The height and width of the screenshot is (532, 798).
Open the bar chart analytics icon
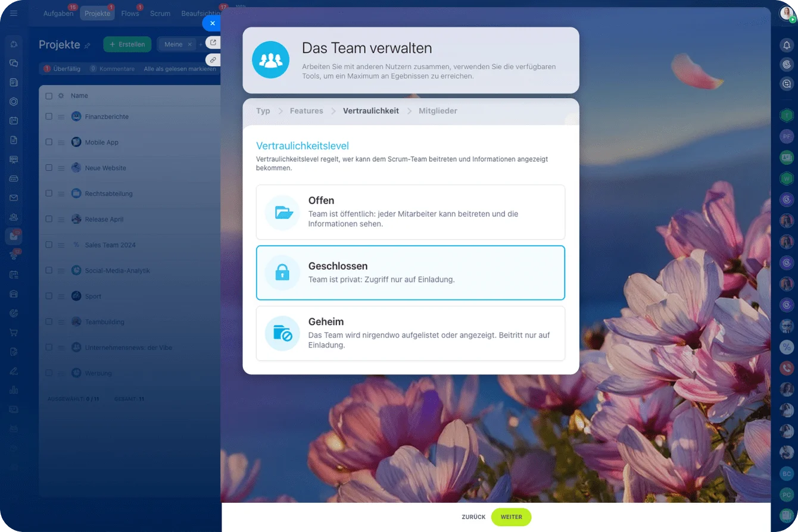[x=14, y=390]
